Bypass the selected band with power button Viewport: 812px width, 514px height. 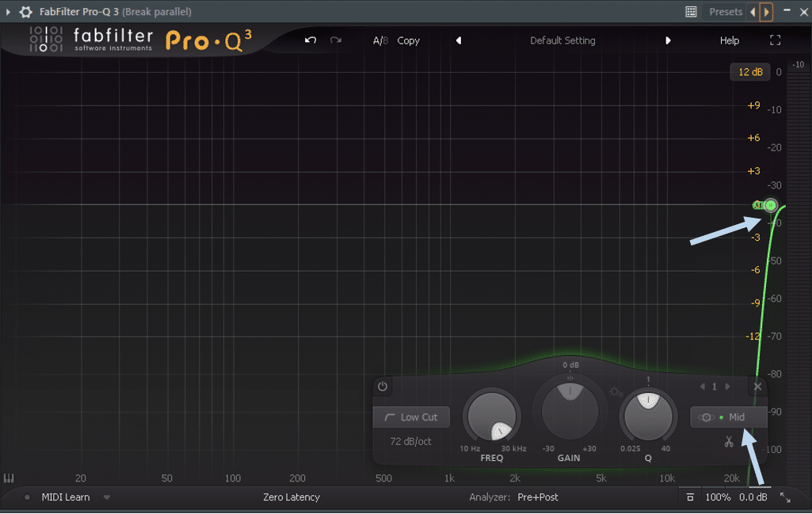click(x=383, y=386)
